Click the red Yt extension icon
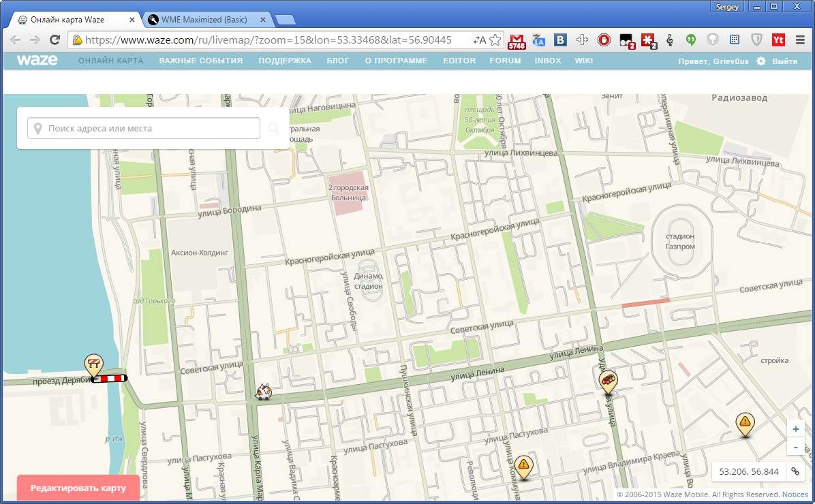 778,40
